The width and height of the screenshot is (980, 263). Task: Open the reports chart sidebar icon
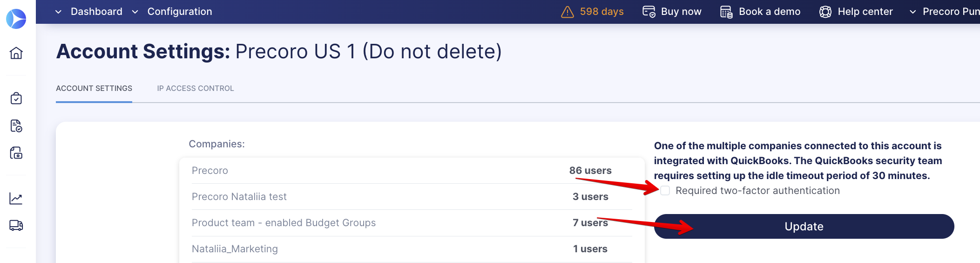(16, 199)
